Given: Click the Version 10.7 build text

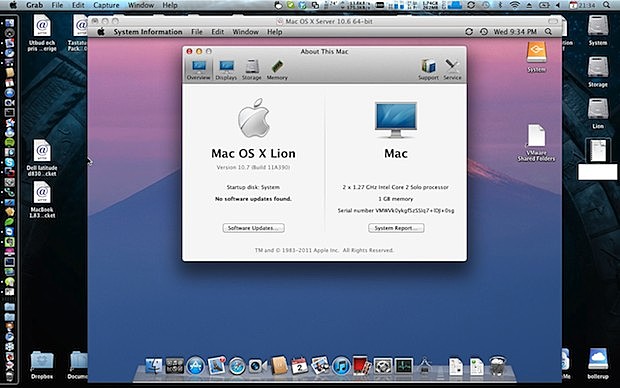Looking at the screenshot, I should click(253, 167).
